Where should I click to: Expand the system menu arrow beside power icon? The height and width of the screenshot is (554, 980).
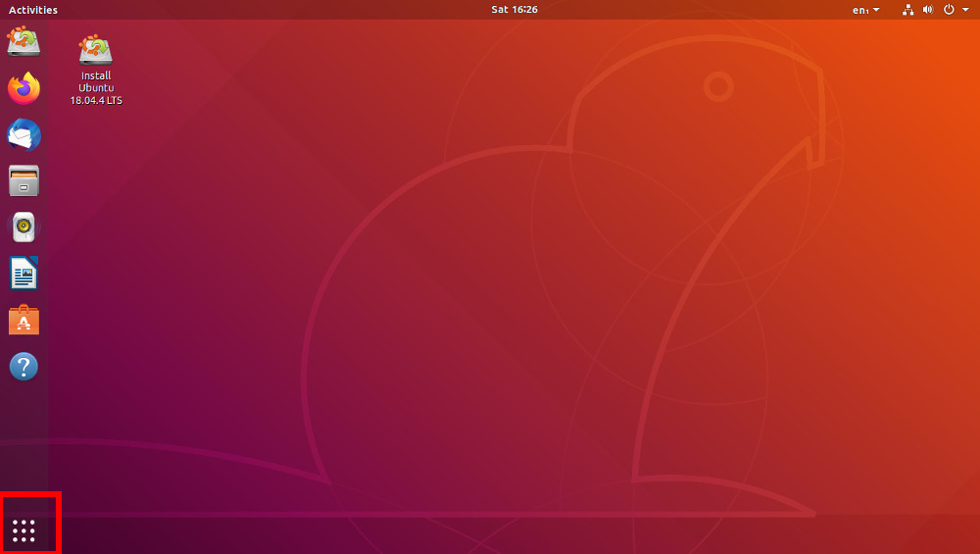[965, 10]
